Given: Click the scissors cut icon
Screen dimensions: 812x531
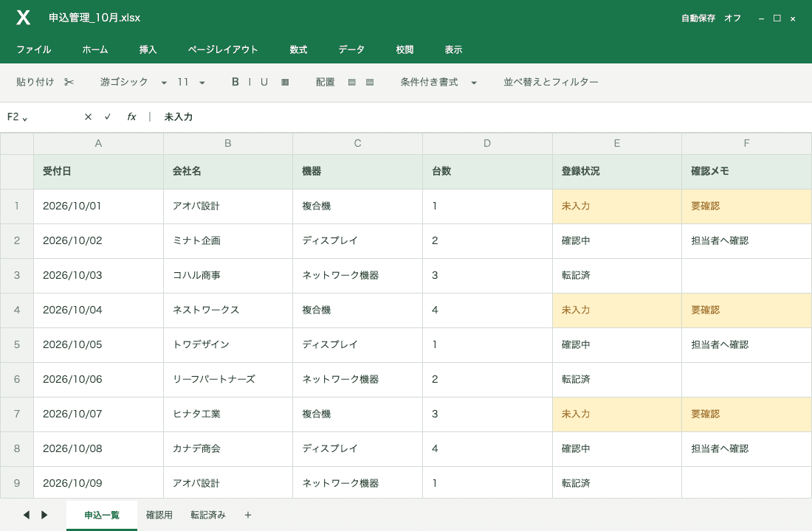Looking at the screenshot, I should pos(69,82).
